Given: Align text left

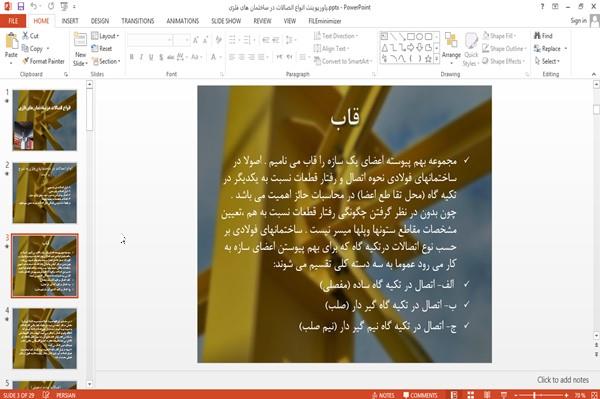Looking at the screenshot, I should tap(232, 57).
